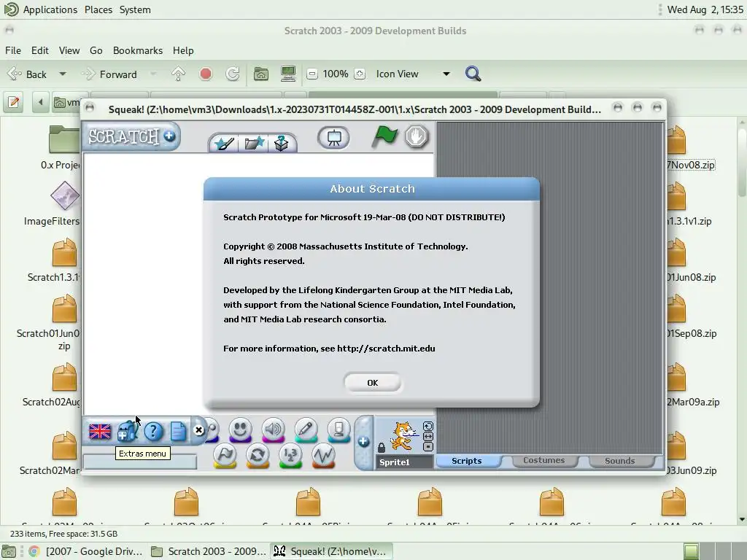Switch to Scratch 2003 - 2009 taskbar item
This screenshot has width=747, height=560.
pos(209,551)
